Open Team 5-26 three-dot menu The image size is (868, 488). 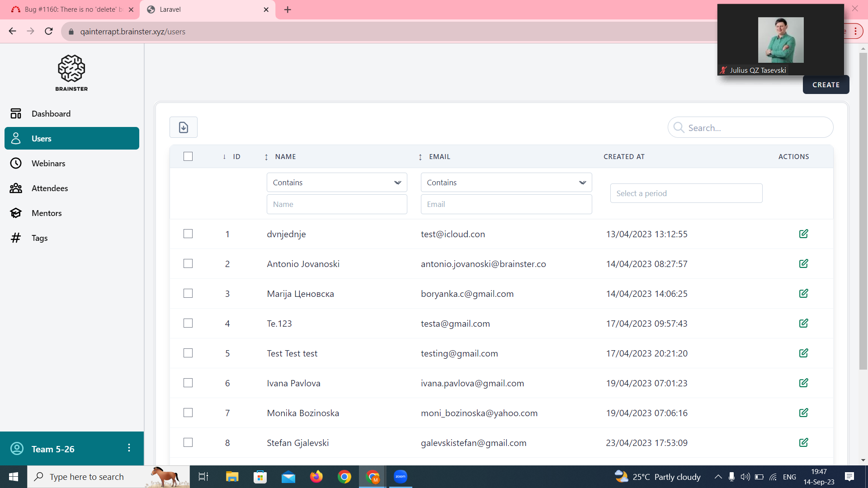click(129, 448)
